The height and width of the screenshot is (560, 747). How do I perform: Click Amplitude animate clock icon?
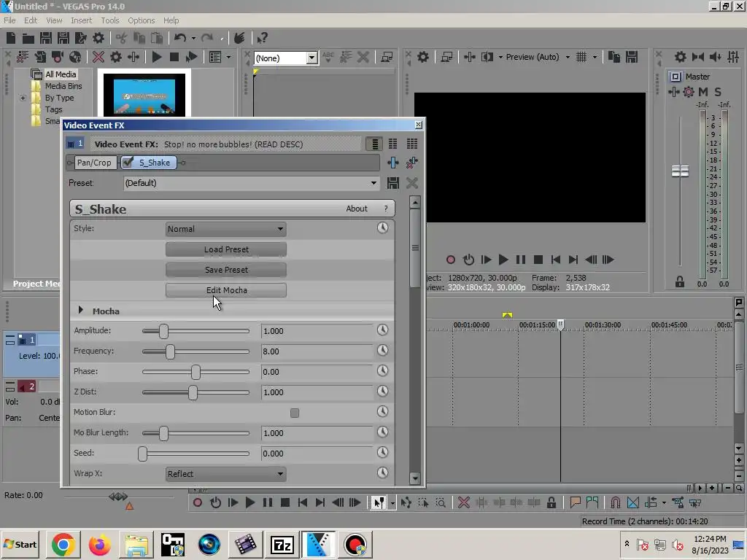click(x=382, y=330)
